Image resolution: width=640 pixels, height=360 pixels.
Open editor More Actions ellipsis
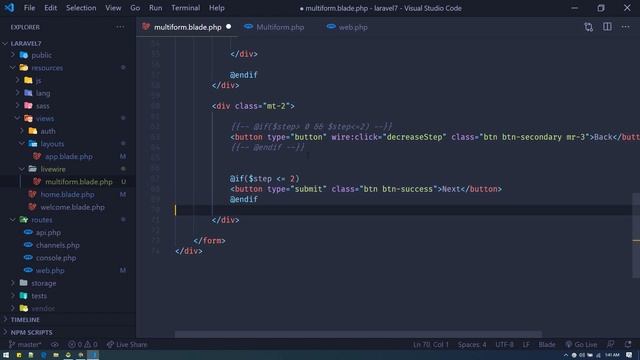[626, 27]
